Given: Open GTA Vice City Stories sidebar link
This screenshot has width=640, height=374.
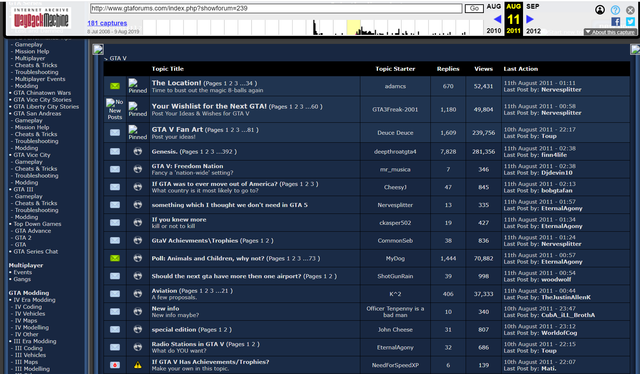Looking at the screenshot, I should point(42,100).
